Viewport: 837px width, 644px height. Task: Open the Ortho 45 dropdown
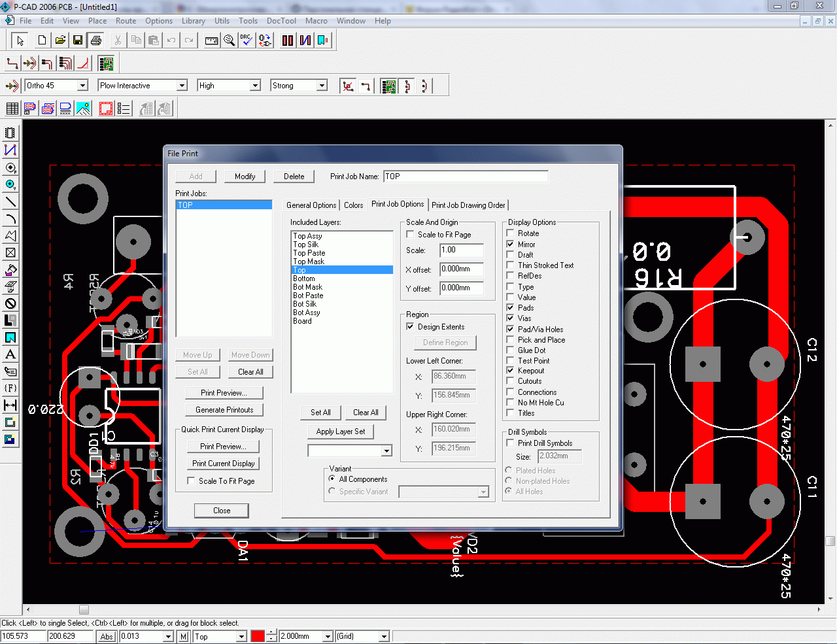click(82, 86)
